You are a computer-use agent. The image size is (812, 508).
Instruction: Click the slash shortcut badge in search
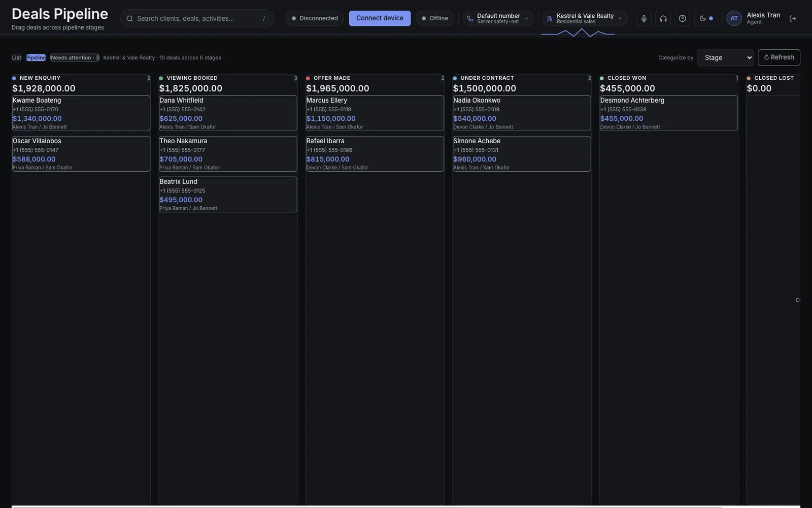coord(264,18)
